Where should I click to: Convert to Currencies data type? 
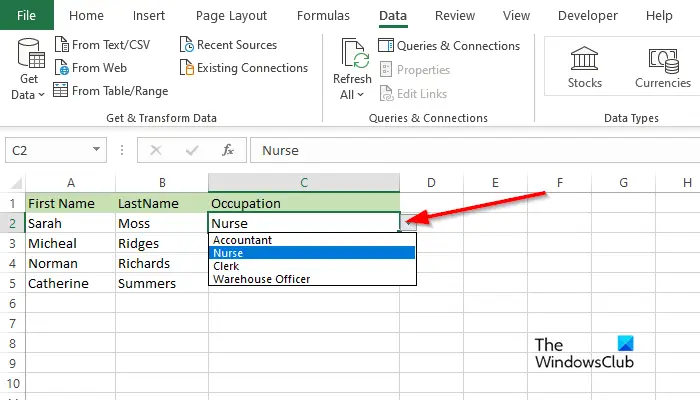(x=663, y=67)
